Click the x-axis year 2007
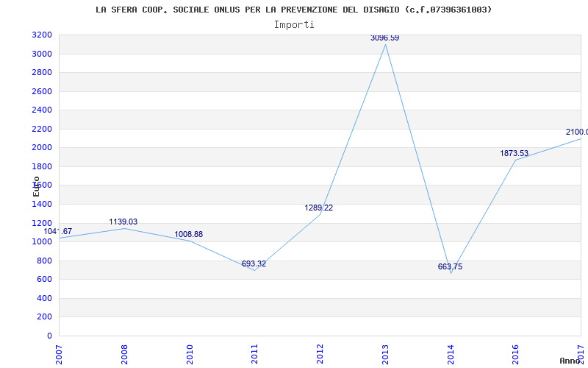 click(60, 355)
